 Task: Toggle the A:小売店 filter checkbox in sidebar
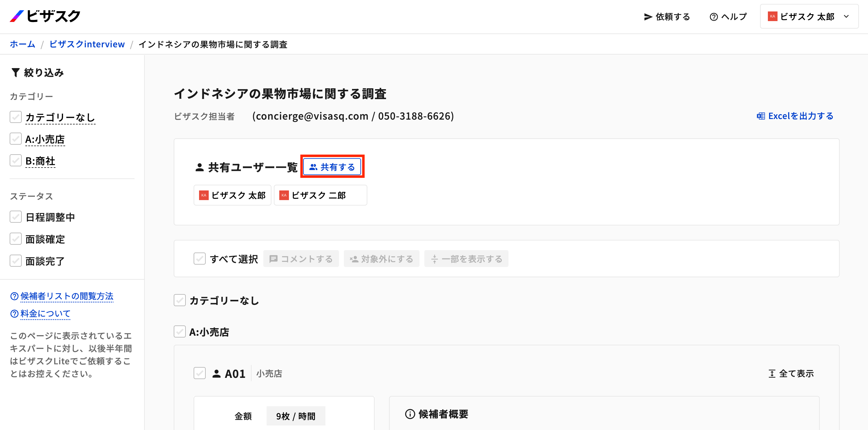pyautogui.click(x=15, y=139)
